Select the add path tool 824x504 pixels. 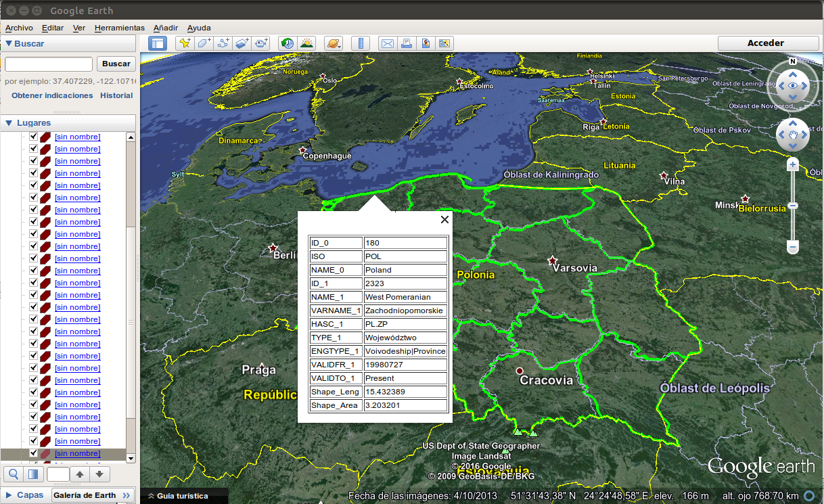[223, 43]
